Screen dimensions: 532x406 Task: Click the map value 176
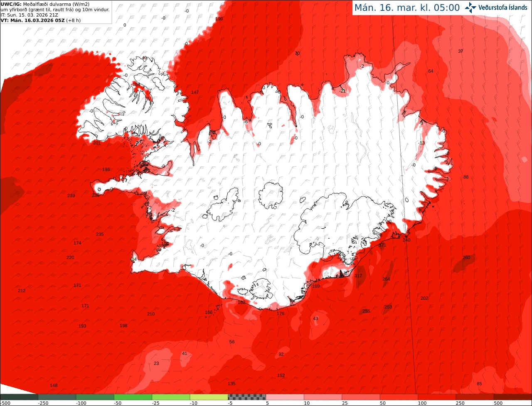click(x=281, y=314)
